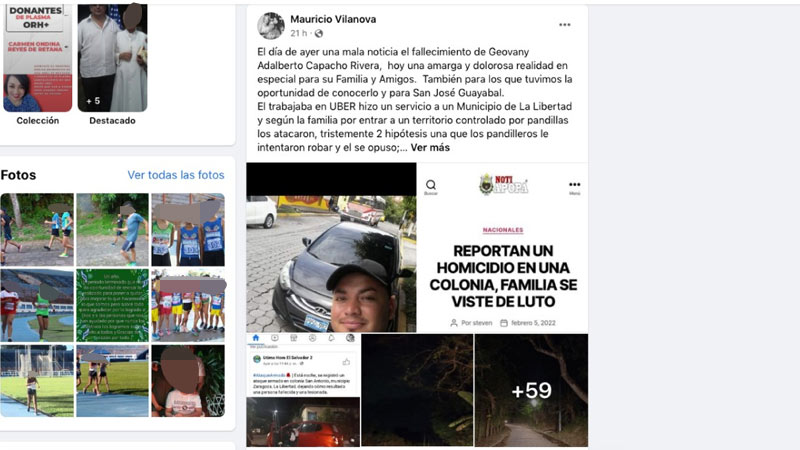Open Ver todas las fotos link
800x450 pixels.
point(176,175)
